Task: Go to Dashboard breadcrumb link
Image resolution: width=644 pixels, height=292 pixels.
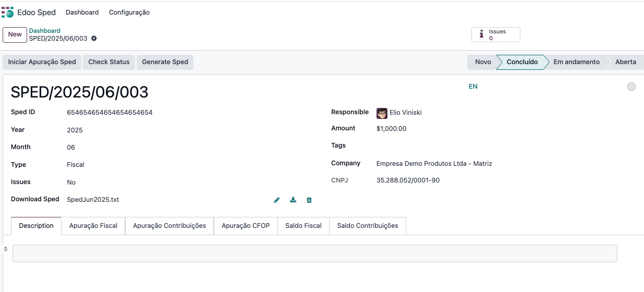Action: pyautogui.click(x=44, y=31)
